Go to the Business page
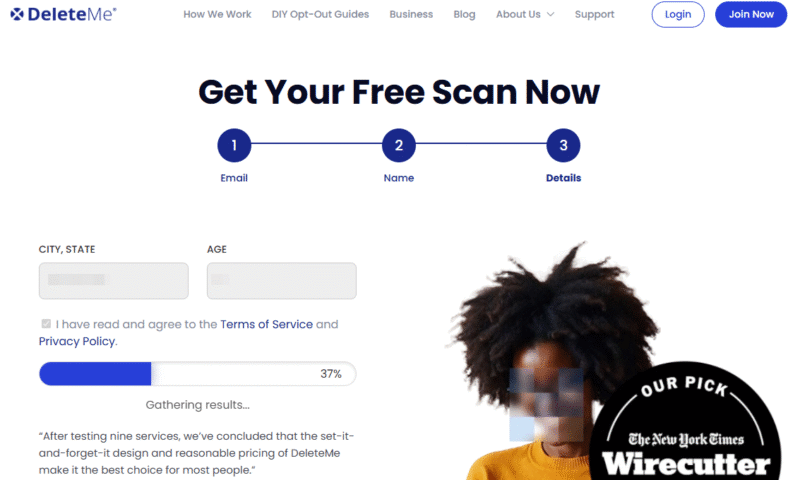This screenshot has height=480, width=800. point(411,14)
